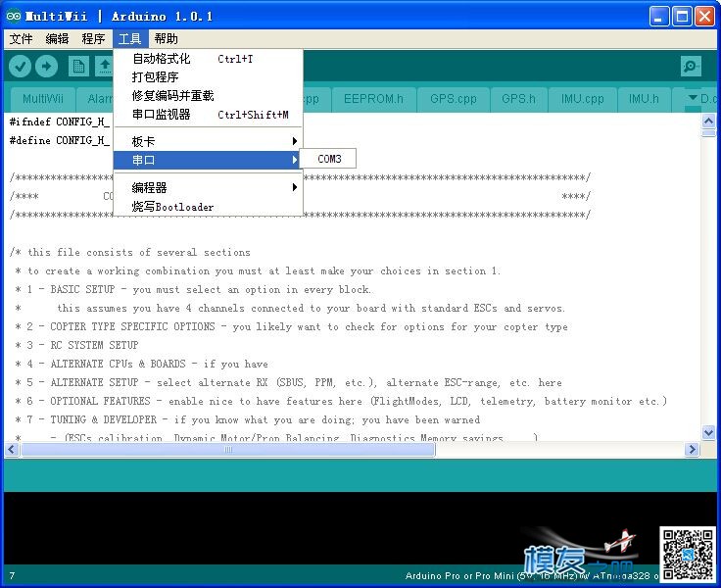Image resolution: width=721 pixels, height=588 pixels.
Task: Switch to the MultiWii tab
Action: point(43,99)
